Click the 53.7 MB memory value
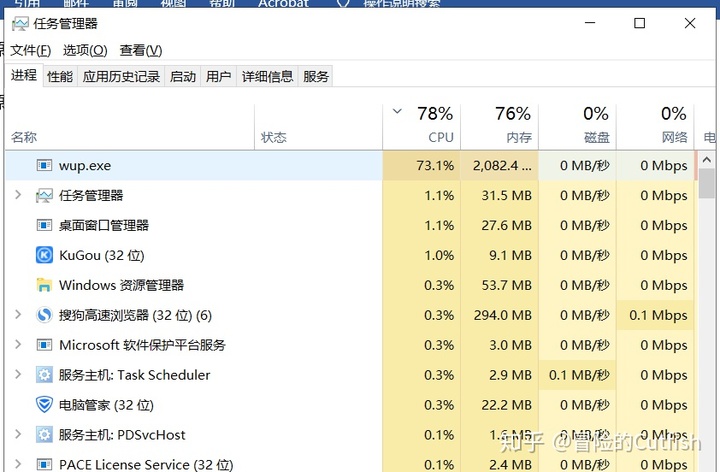 [506, 285]
